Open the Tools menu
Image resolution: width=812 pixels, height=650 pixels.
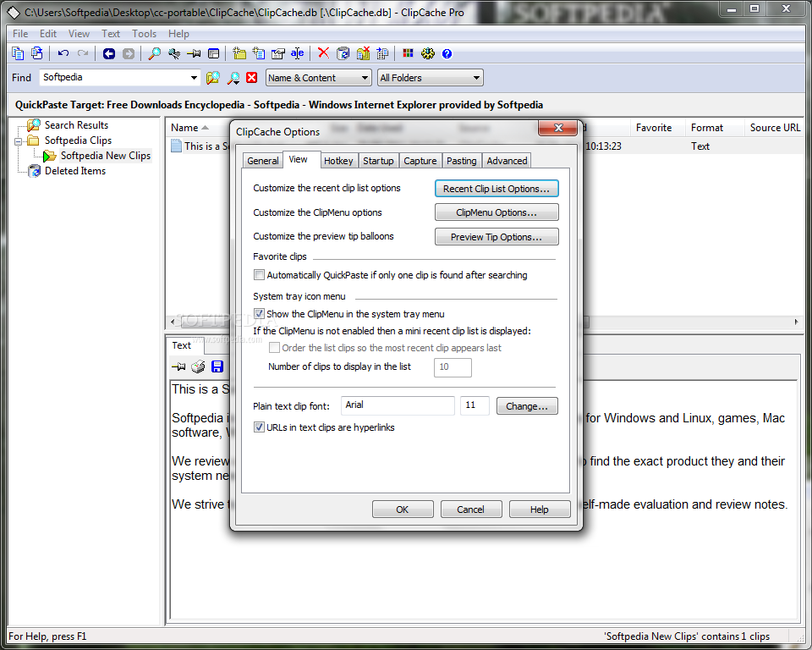(x=144, y=34)
